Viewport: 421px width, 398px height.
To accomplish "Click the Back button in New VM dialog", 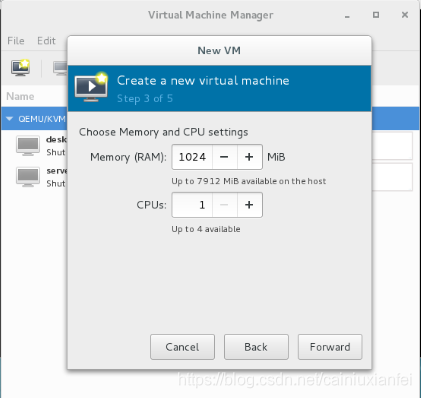I will coord(256,347).
